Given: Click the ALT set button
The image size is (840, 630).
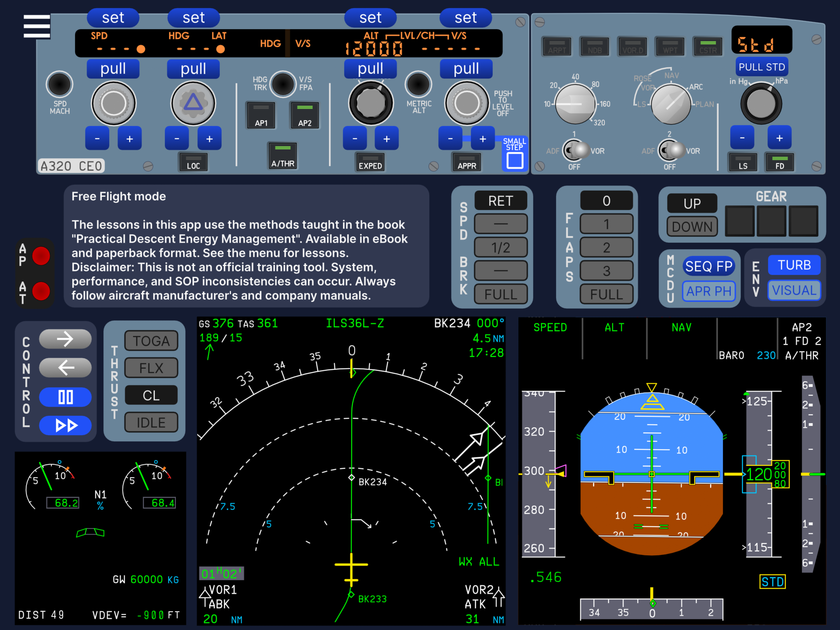Looking at the screenshot, I should coord(370,17).
